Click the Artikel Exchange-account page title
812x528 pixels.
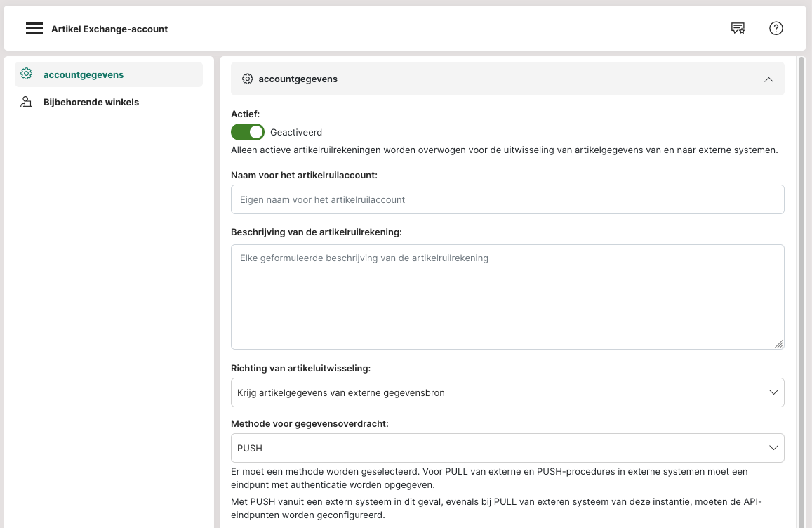tap(109, 29)
